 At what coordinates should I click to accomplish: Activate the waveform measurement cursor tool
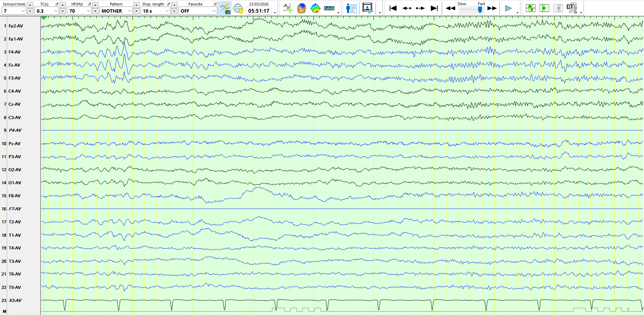pyautogui.click(x=288, y=8)
